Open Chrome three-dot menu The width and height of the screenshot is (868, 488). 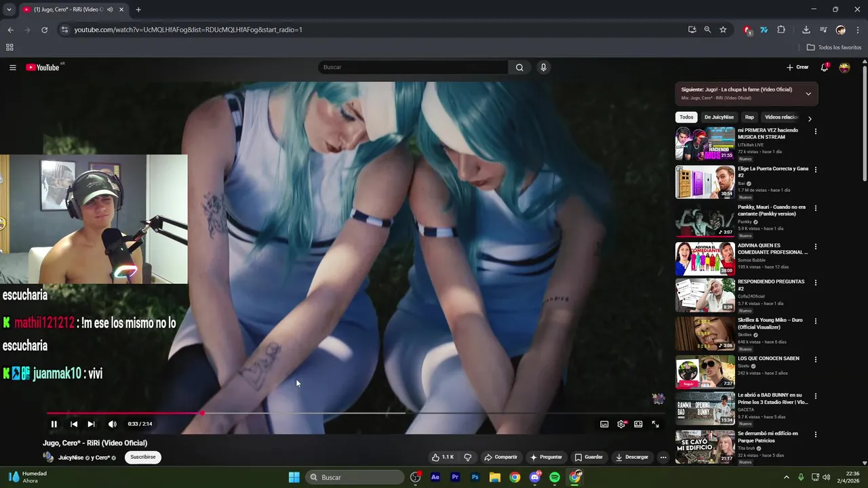pos(858,30)
